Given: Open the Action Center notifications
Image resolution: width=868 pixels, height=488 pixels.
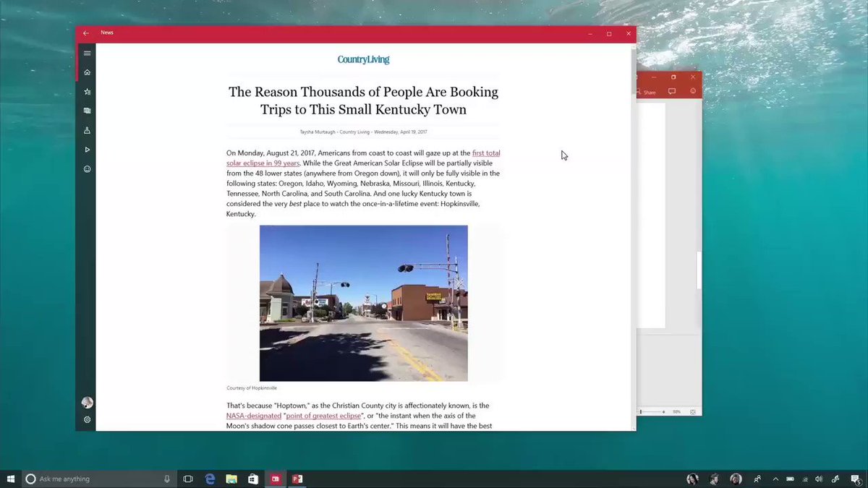Looking at the screenshot, I should pyautogui.click(x=855, y=479).
